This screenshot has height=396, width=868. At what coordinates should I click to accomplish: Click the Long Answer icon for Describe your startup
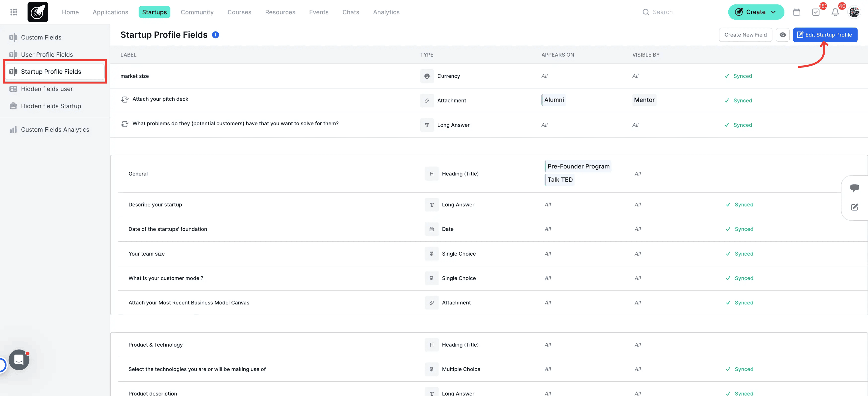(x=432, y=205)
